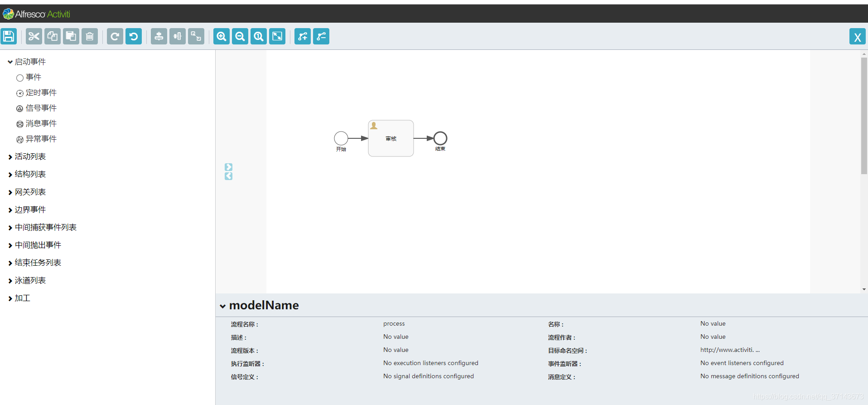Select the 异常事件 error event item

pyautogui.click(x=36, y=139)
